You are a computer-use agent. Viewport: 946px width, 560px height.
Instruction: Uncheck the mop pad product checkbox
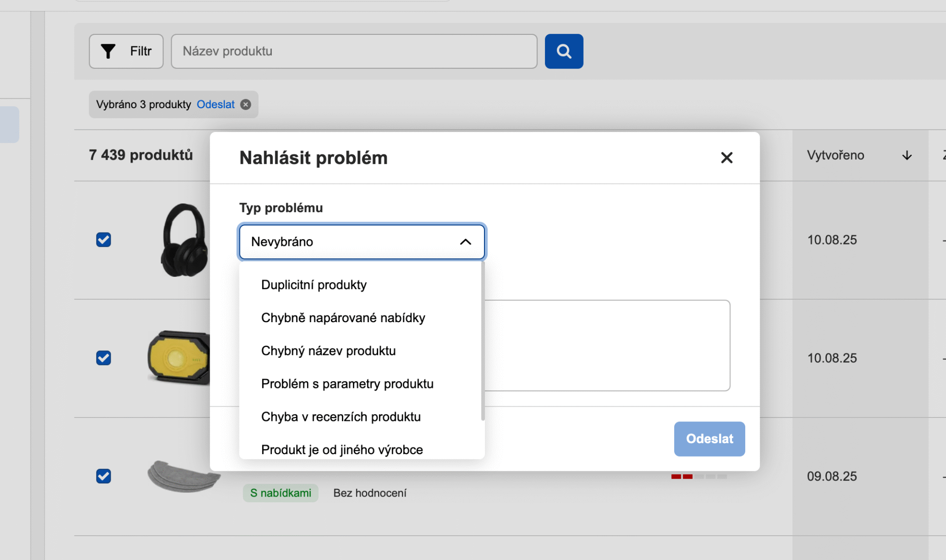[103, 476]
